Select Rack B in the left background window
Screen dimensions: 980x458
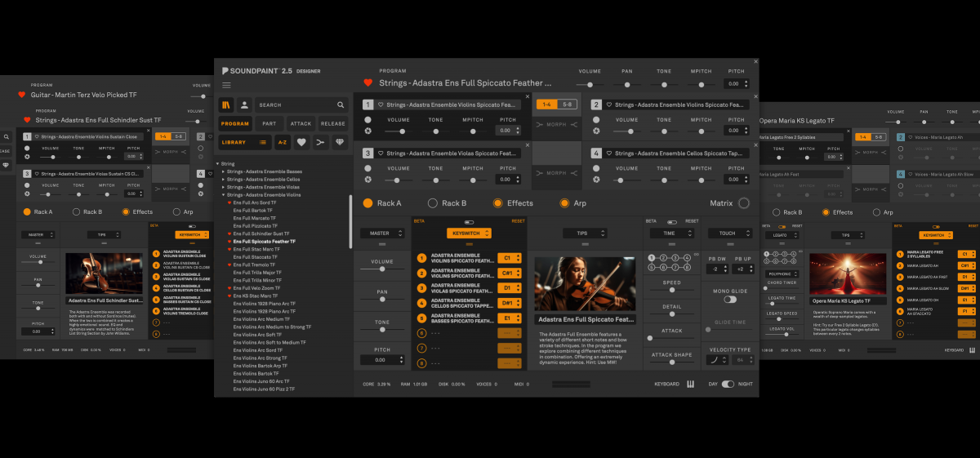(76, 212)
